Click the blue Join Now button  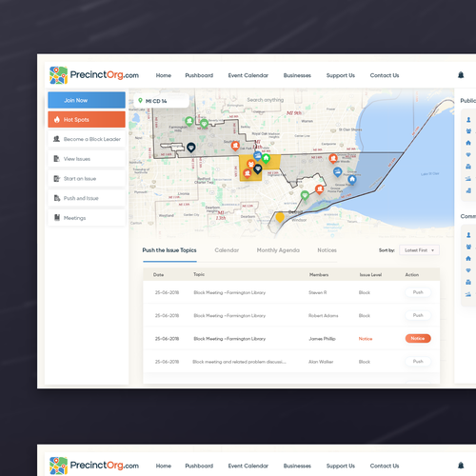87,100
